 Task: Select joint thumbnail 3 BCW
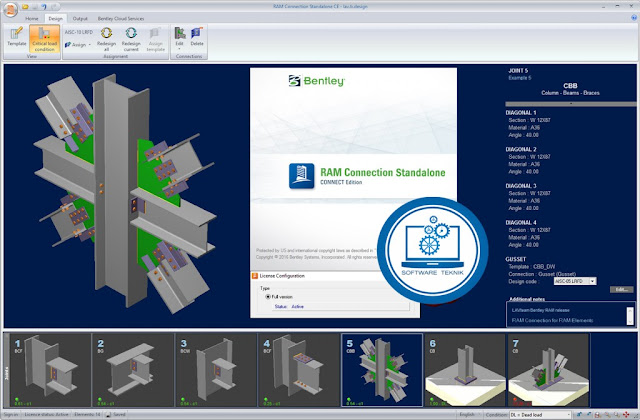tap(216, 370)
